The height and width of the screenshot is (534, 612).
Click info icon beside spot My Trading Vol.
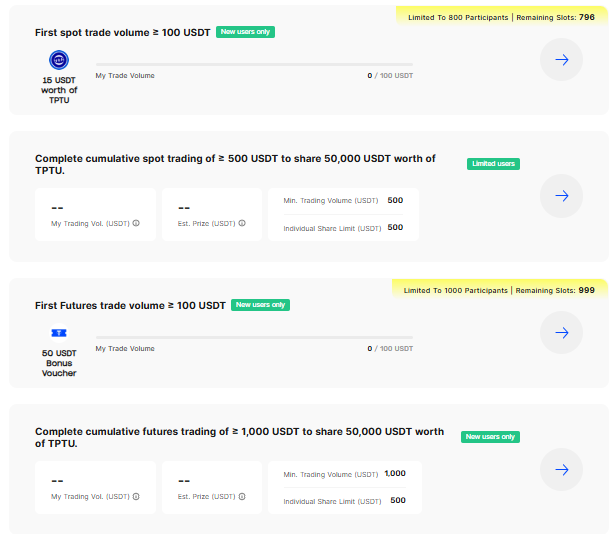point(136,223)
